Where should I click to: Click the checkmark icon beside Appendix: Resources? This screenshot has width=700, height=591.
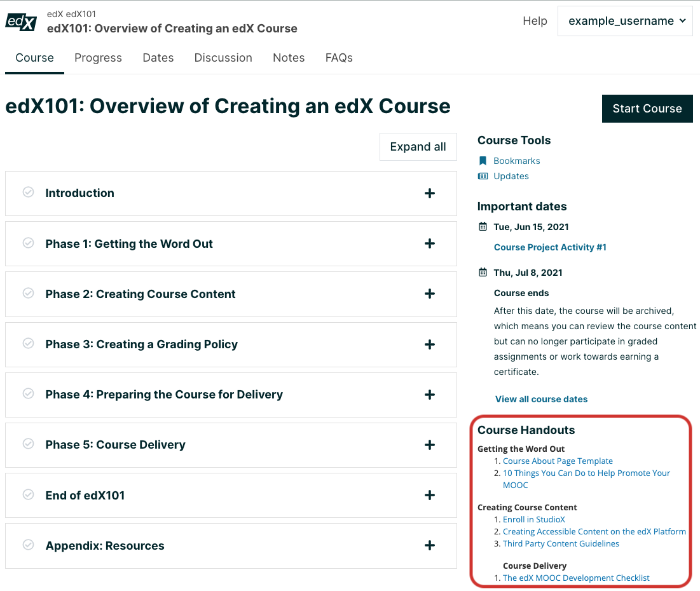coord(28,545)
